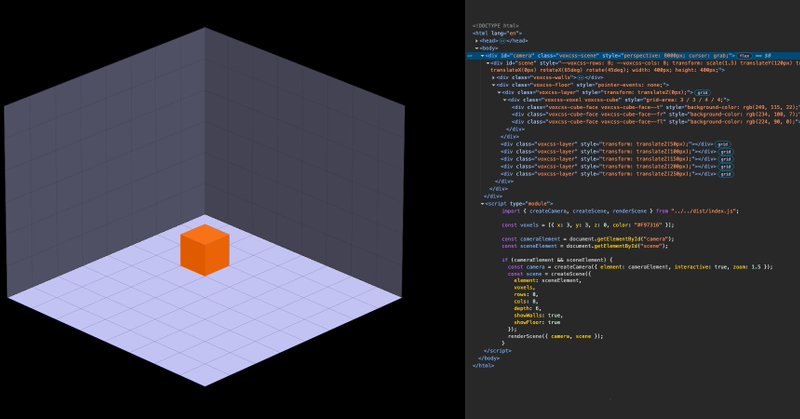The width and height of the screenshot is (800, 419).
Task: Click the 'showWalls: true,' line
Action: click(x=538, y=315)
